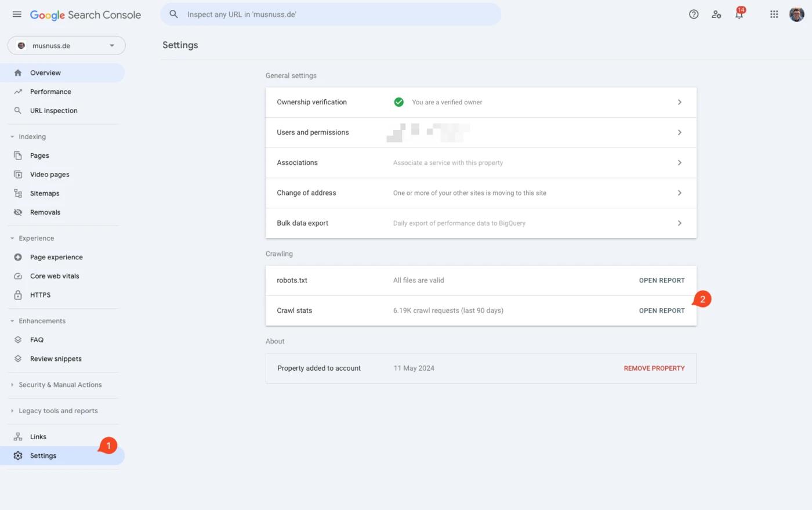Image resolution: width=812 pixels, height=510 pixels.
Task: Expand Security & Manual Actions section
Action: coord(12,385)
